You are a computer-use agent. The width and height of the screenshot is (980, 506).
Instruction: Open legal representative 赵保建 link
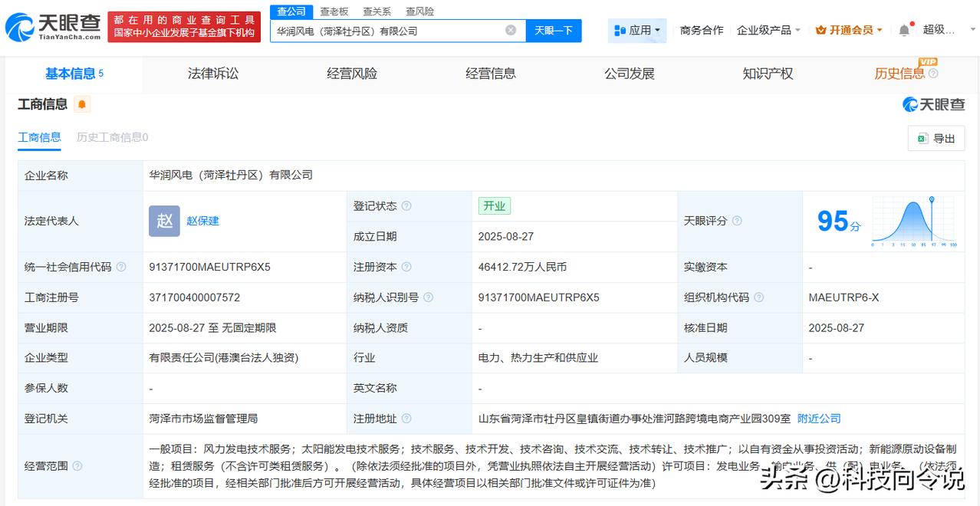[x=202, y=221]
